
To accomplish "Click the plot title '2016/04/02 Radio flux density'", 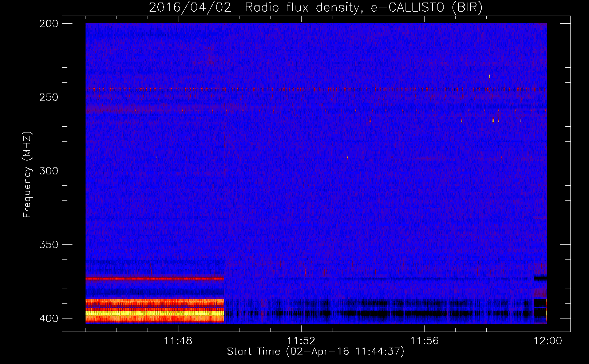I will point(254,8).
